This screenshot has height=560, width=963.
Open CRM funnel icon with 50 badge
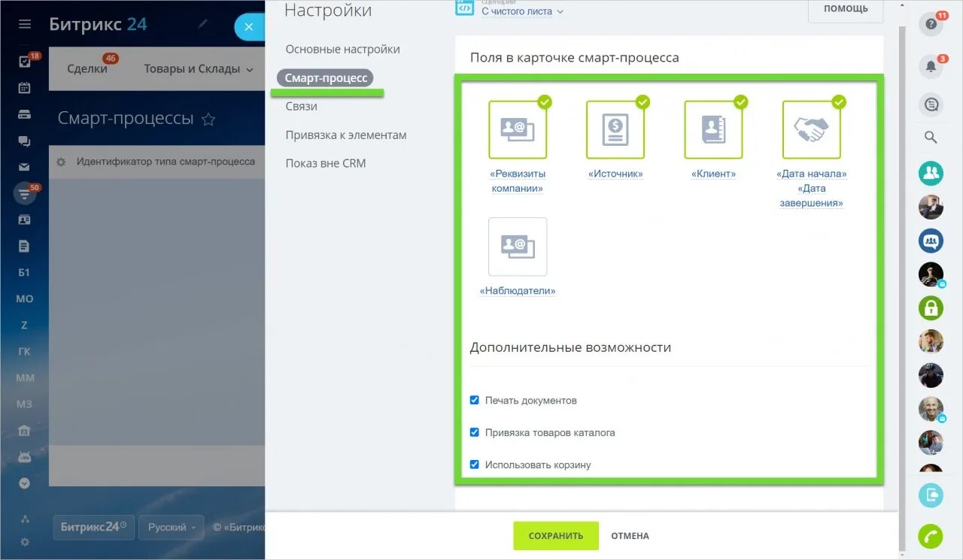pyautogui.click(x=24, y=194)
